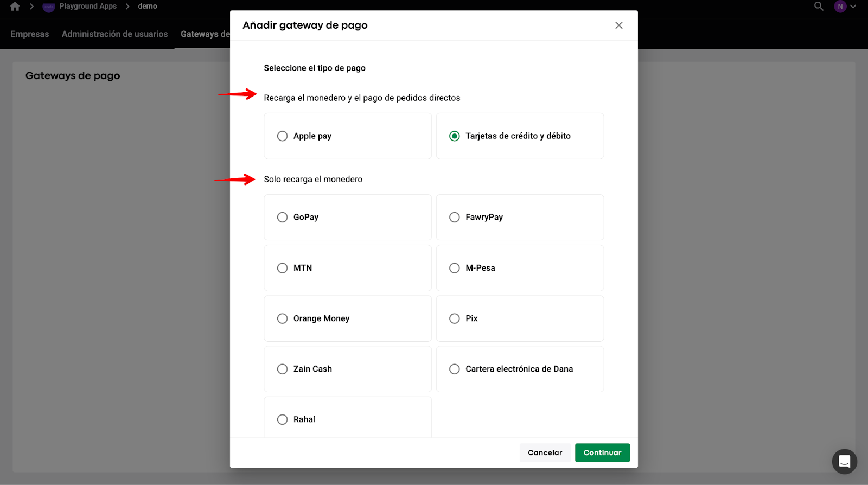Choose the GoPay payment option

[x=283, y=218]
